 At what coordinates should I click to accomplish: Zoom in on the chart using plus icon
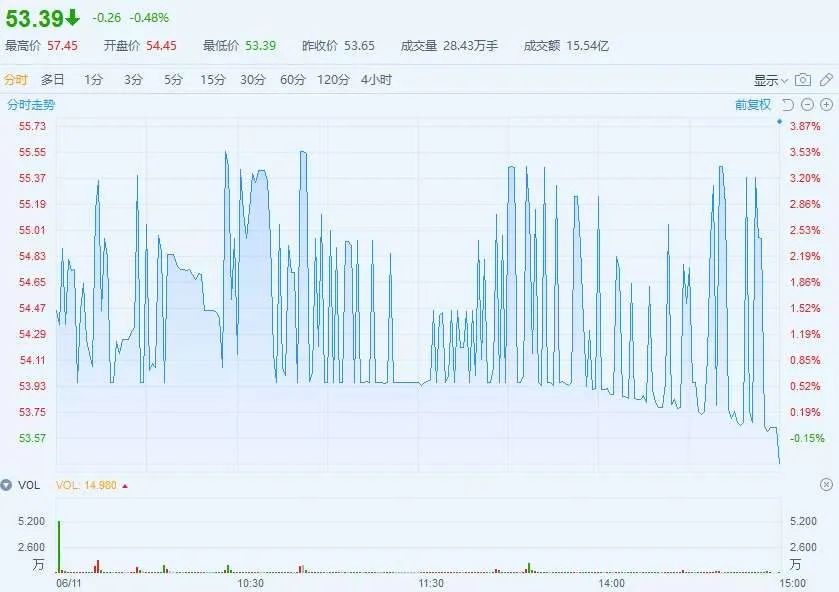(826, 104)
